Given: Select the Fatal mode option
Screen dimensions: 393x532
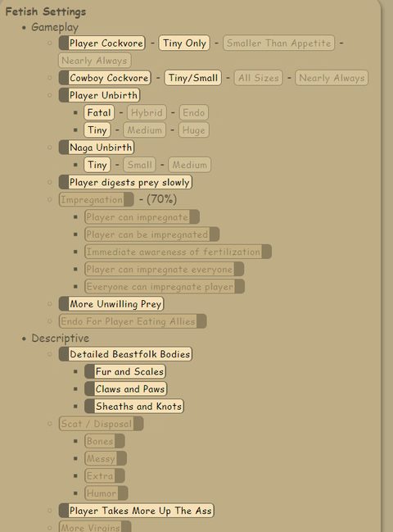Looking at the screenshot, I should tap(99, 112).
